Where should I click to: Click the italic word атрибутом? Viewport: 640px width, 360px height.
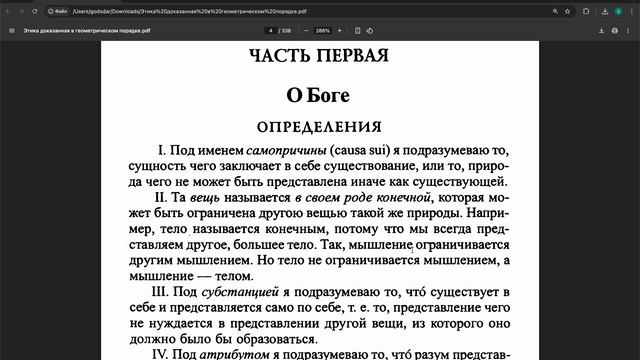[x=234, y=354]
